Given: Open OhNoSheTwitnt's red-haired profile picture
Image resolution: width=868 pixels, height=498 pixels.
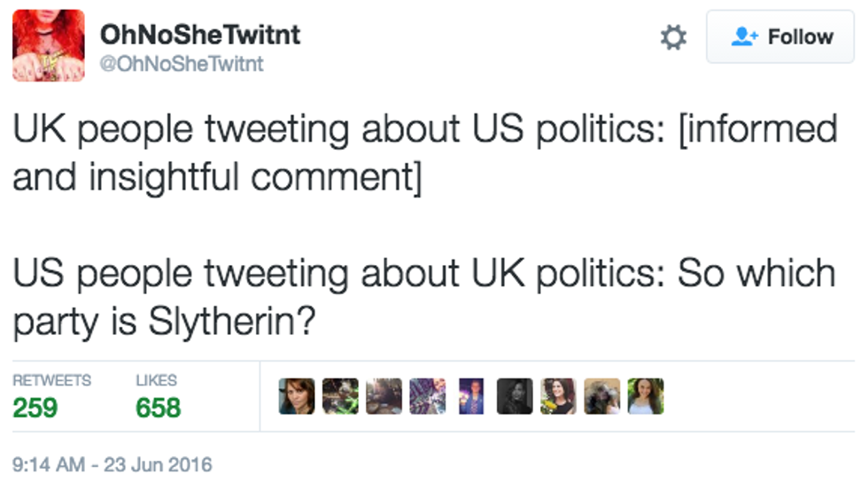Looking at the screenshot, I should pyautogui.click(x=49, y=46).
